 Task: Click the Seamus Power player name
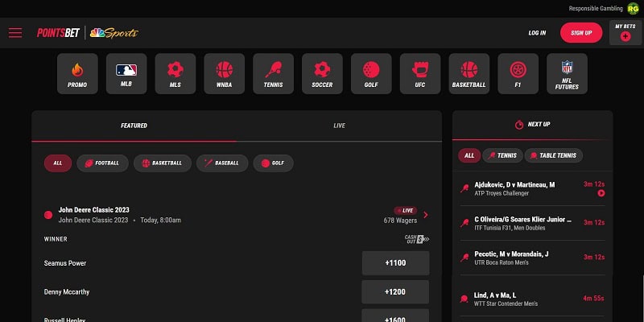[x=65, y=263]
